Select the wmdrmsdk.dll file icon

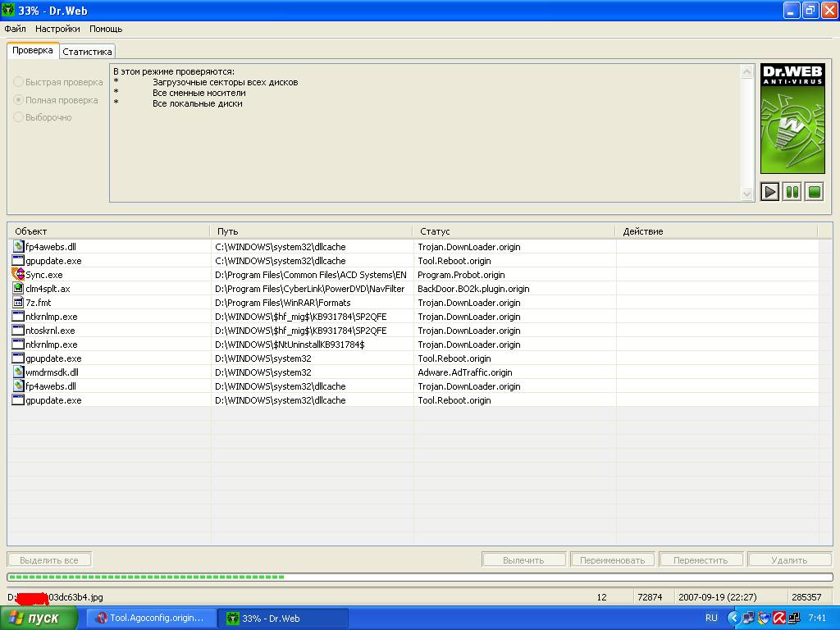pyautogui.click(x=18, y=372)
